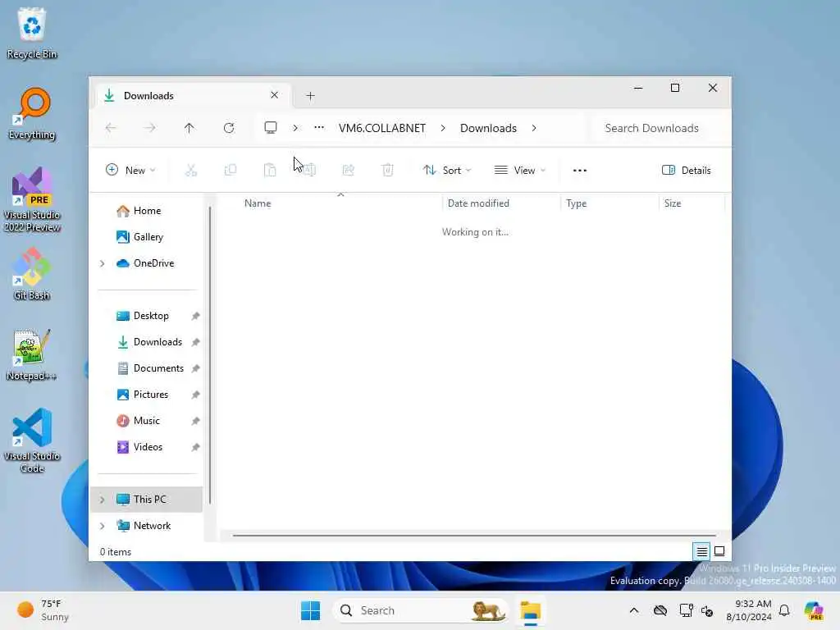Click the Downloads breadcrumb in the address bar
Viewport: 840px width, 630px height.
click(x=488, y=128)
